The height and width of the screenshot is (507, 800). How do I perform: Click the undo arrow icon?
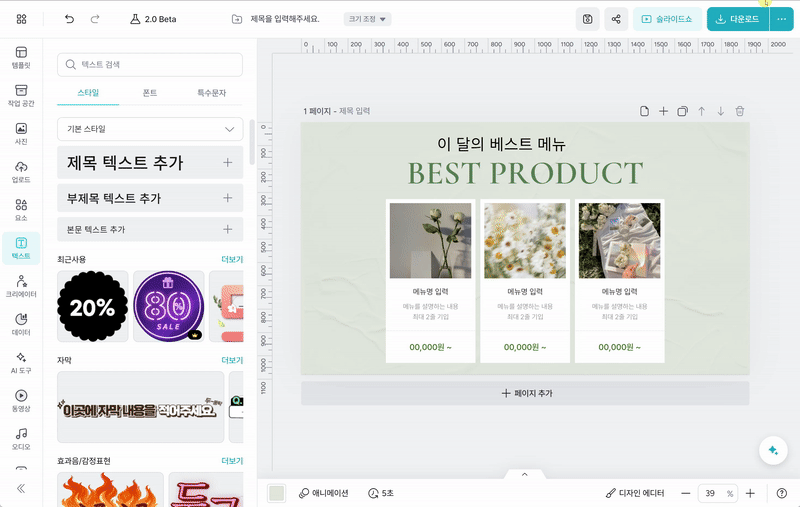(69, 19)
